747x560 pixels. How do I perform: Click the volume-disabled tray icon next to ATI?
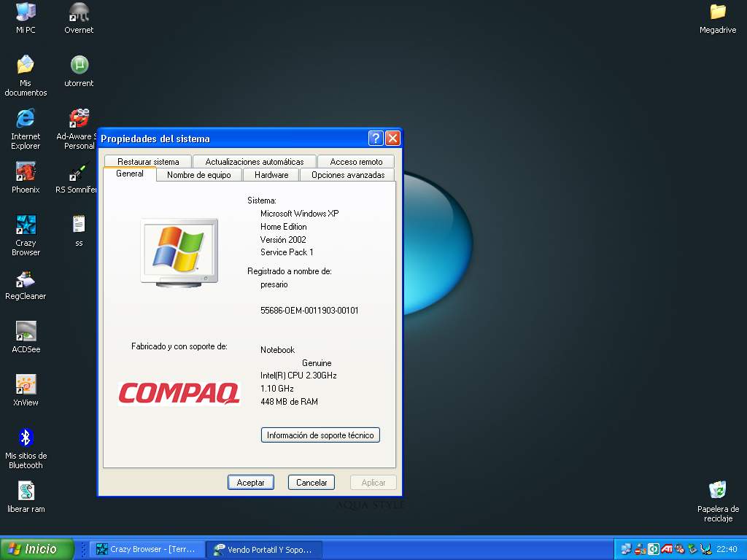pos(680,549)
